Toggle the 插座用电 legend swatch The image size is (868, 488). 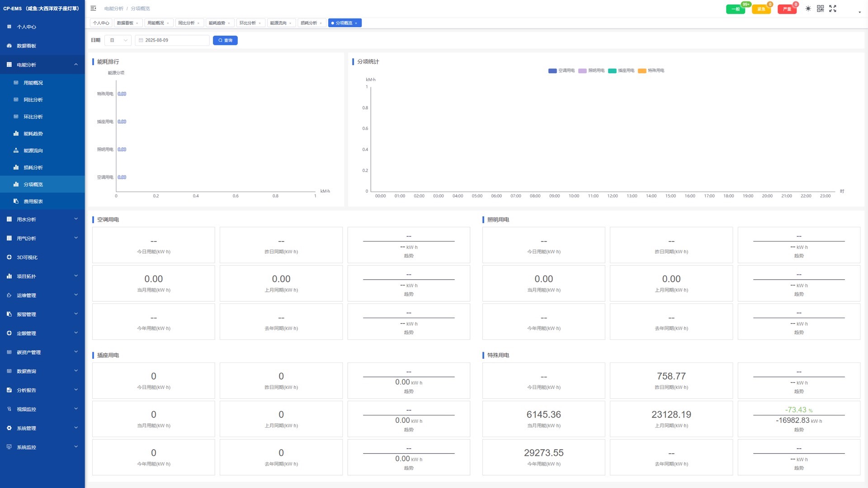pos(612,71)
